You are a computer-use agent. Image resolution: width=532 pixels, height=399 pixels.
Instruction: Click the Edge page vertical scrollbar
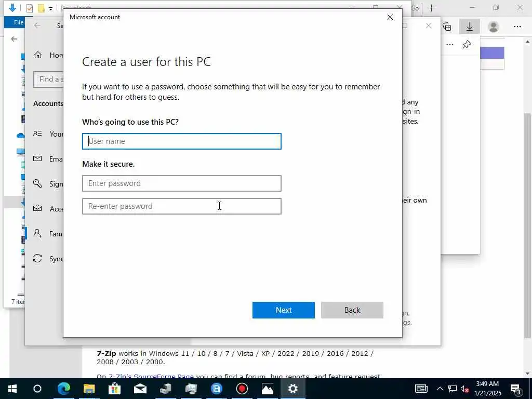(527, 225)
